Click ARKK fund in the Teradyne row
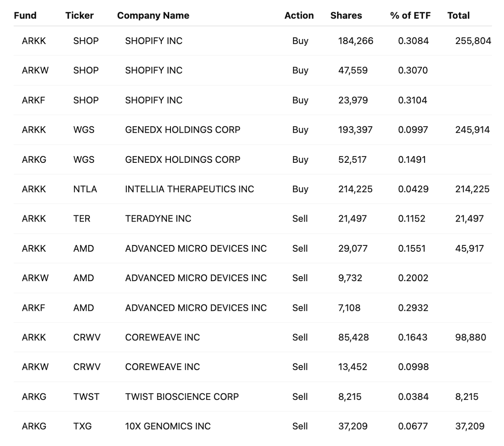 34,219
